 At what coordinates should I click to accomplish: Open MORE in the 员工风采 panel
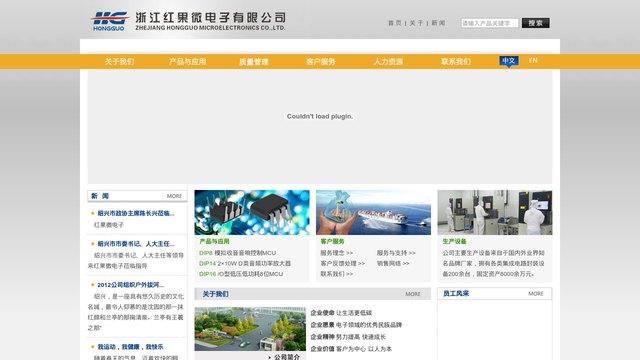(536, 294)
